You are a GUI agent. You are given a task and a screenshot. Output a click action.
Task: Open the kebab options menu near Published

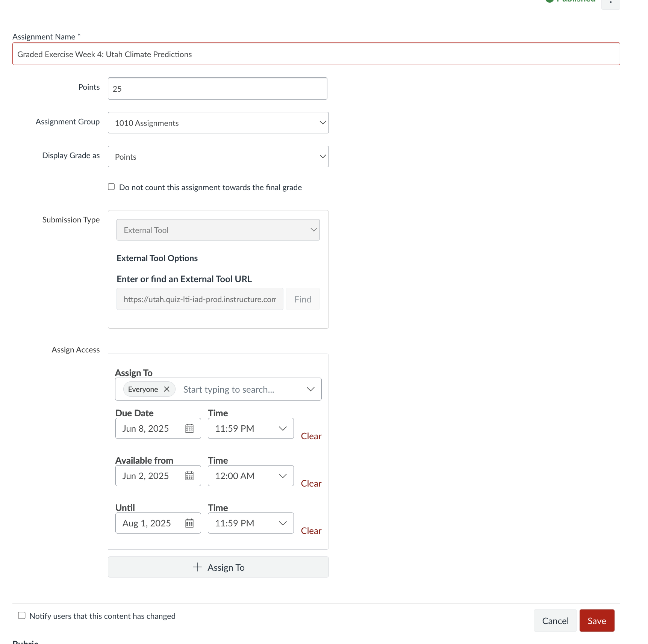point(610,3)
